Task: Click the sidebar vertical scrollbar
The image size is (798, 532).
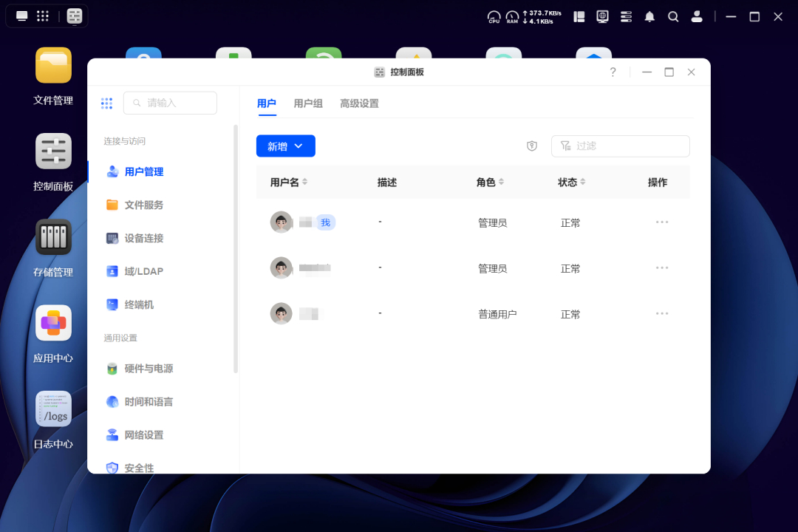Action: (236, 248)
